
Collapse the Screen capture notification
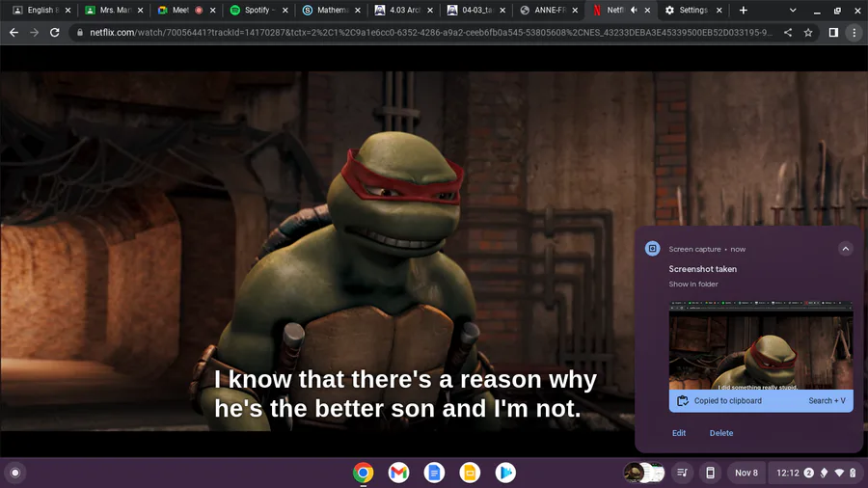click(845, 249)
